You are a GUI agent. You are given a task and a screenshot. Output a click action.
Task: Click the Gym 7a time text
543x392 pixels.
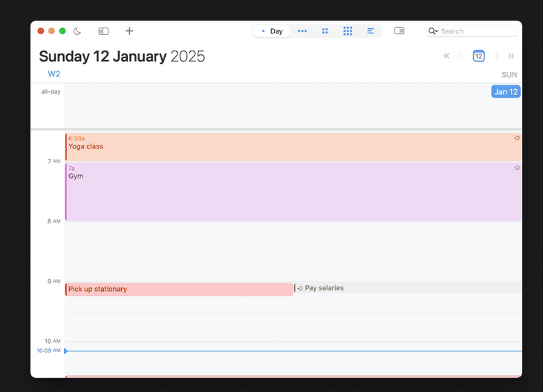click(x=71, y=168)
